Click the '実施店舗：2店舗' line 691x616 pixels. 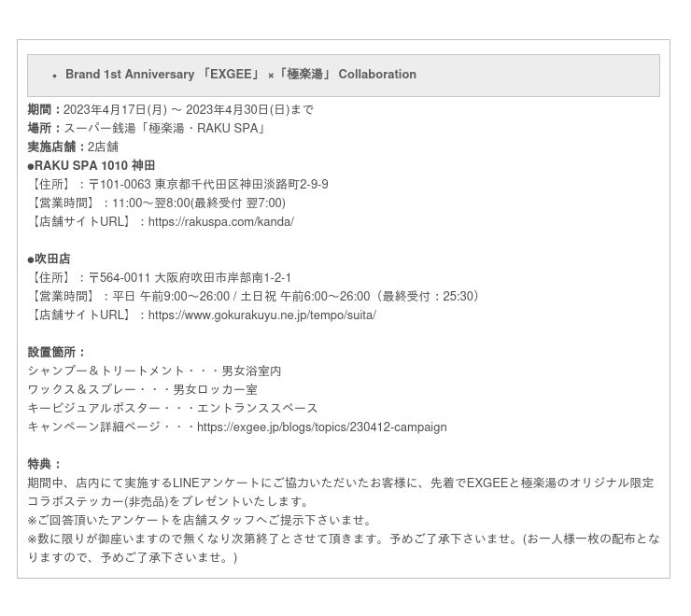click(73, 147)
